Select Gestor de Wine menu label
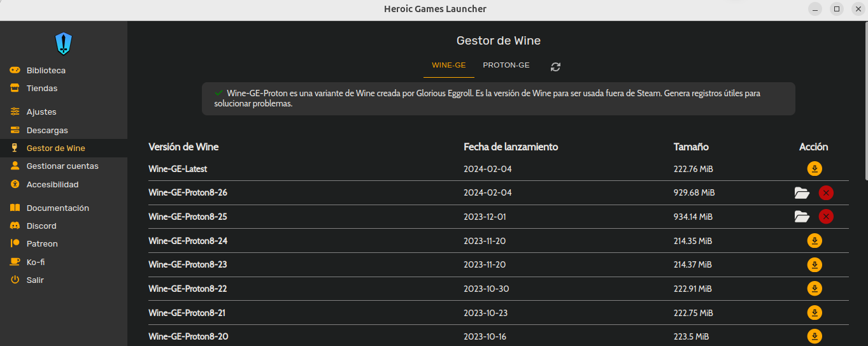 [x=56, y=148]
